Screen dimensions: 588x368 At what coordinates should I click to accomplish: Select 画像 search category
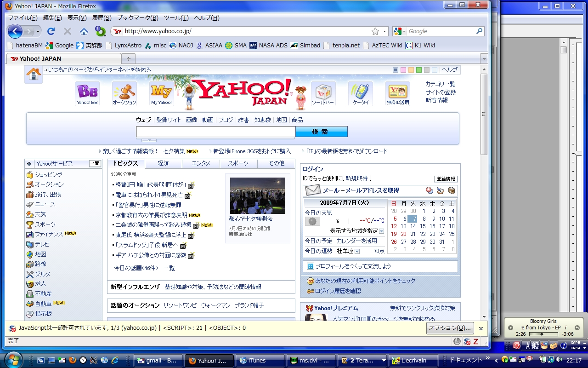(x=192, y=120)
